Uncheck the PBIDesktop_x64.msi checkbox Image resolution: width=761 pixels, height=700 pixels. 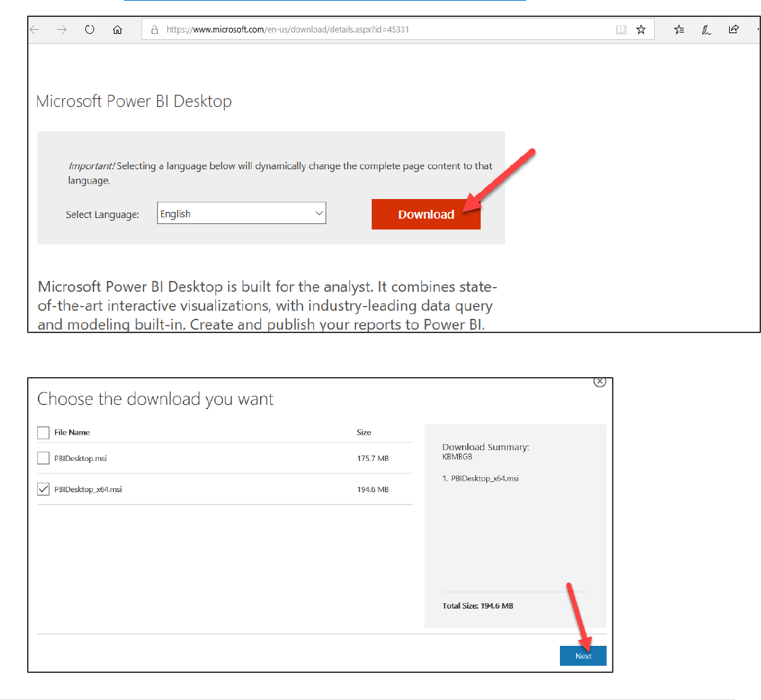pyautogui.click(x=43, y=489)
